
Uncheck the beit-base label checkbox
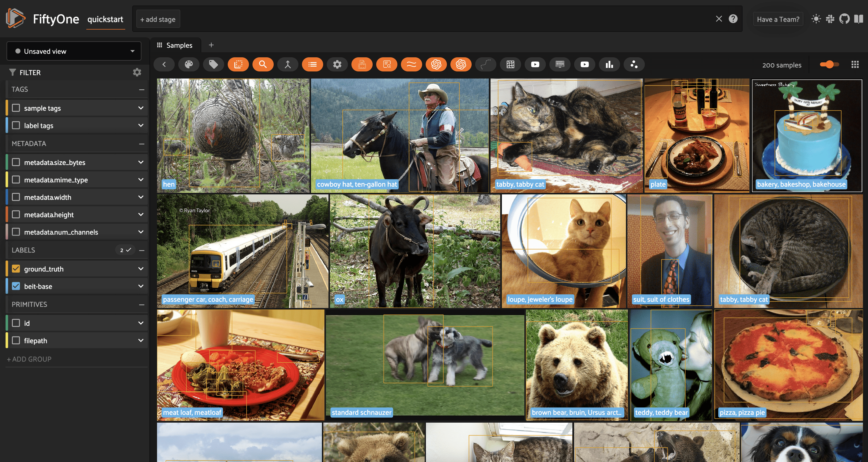pyautogui.click(x=16, y=286)
